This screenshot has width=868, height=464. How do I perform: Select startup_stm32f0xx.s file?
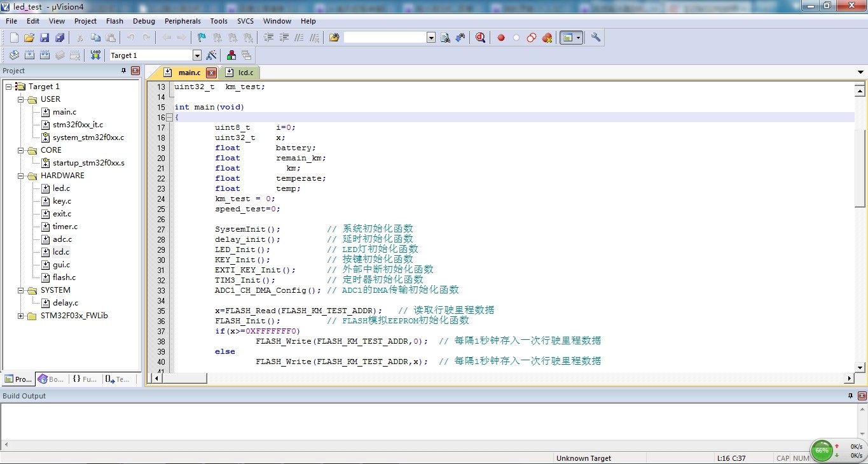pyautogui.click(x=88, y=163)
